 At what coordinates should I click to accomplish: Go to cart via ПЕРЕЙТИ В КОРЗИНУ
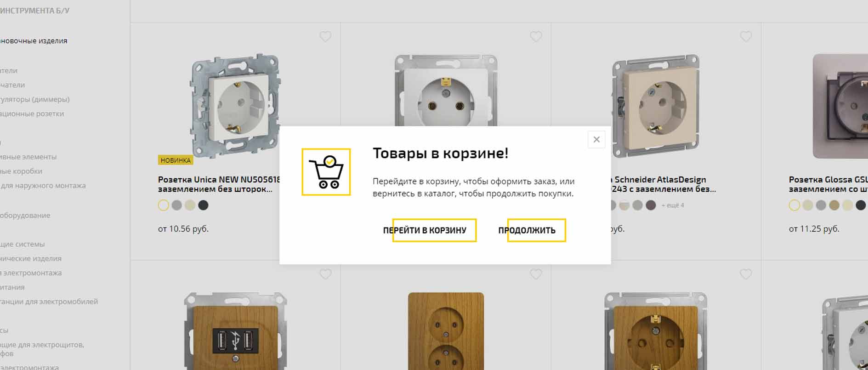pos(425,230)
